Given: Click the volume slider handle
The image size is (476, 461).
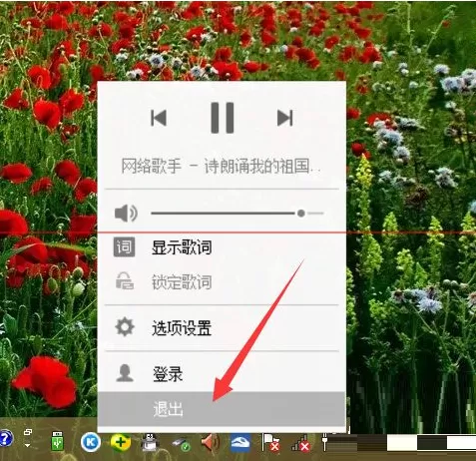Looking at the screenshot, I should point(301,214).
